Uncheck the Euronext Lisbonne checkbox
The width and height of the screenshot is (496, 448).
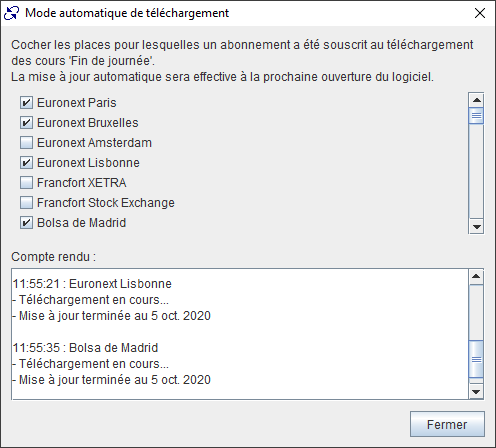(26, 163)
